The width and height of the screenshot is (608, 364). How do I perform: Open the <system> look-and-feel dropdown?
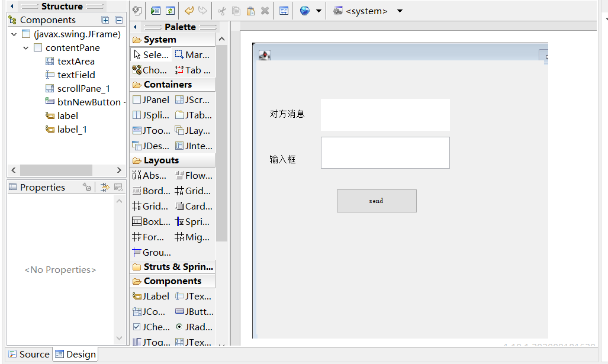[x=400, y=11]
